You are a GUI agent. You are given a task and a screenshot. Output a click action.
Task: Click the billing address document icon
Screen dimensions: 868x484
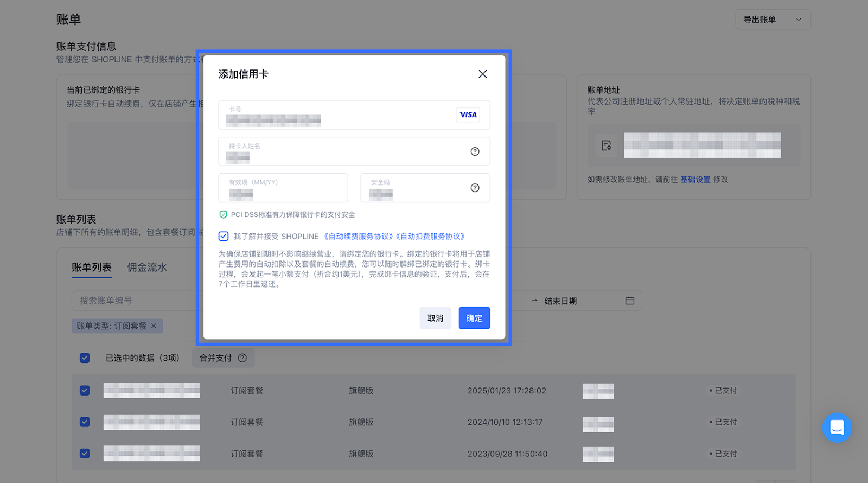tap(606, 145)
